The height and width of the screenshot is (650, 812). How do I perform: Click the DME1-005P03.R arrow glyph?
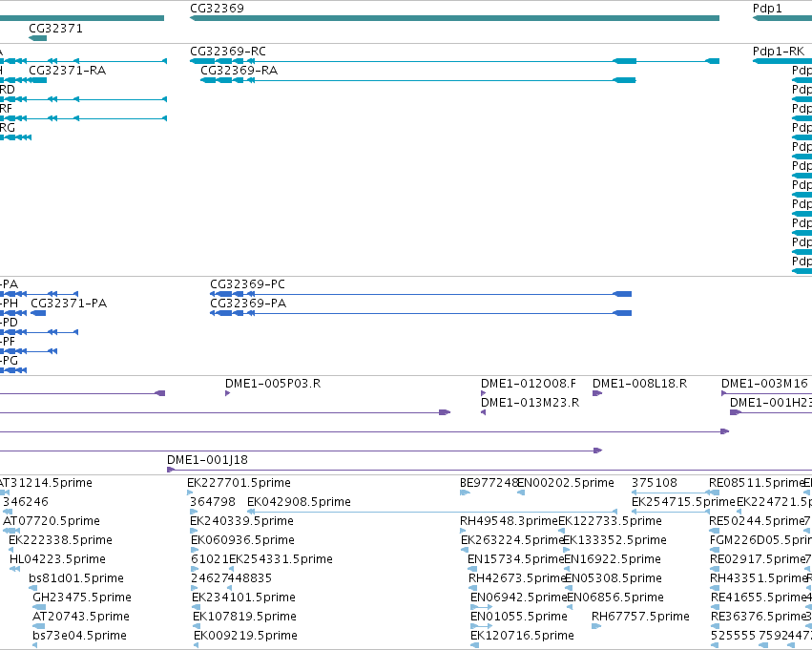pos(228,393)
